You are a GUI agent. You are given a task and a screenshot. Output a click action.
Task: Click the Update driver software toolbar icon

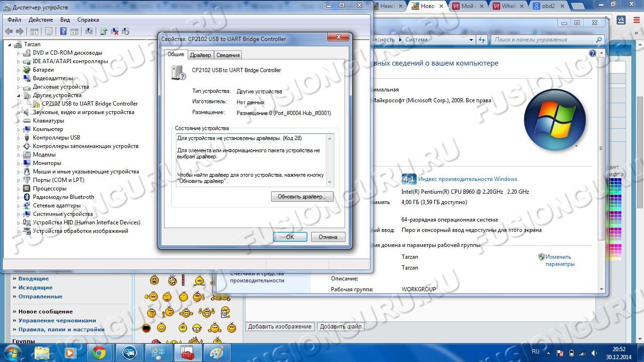coord(104,31)
